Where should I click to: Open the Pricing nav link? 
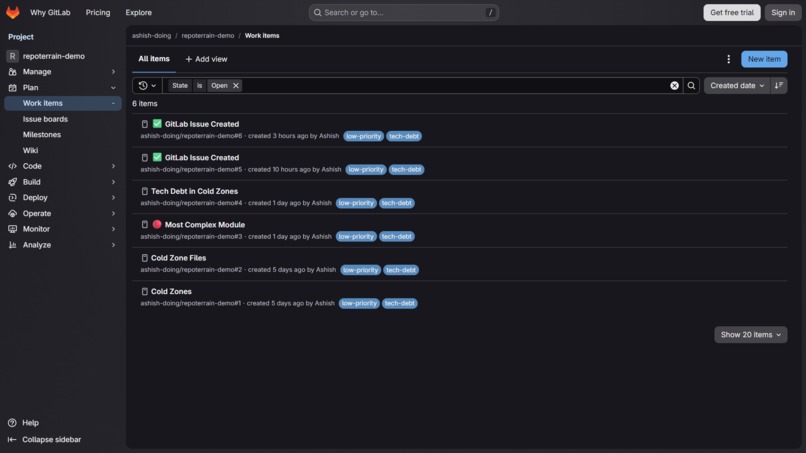98,12
